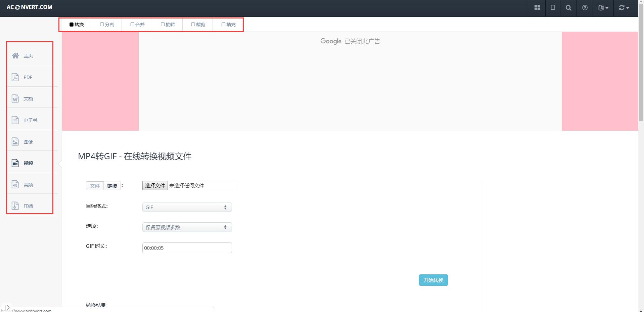Expand the refresh arrows dropdown in header

tap(624, 8)
